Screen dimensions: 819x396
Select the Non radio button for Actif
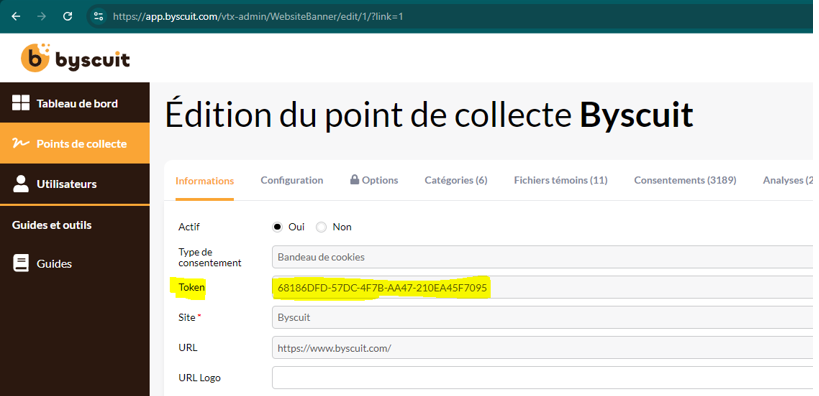coord(321,227)
